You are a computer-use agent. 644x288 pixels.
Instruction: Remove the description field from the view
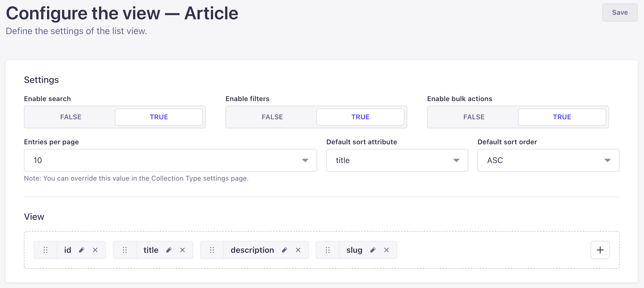[x=298, y=250]
